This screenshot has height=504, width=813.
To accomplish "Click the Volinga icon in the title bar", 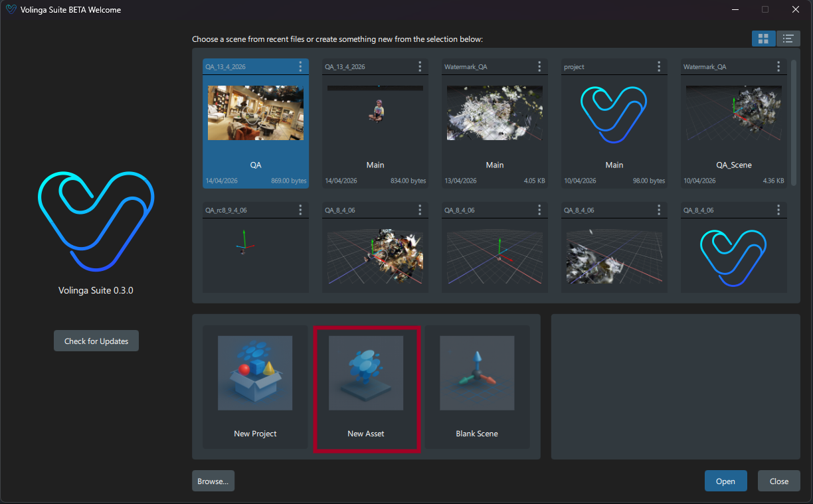I will (x=10, y=9).
